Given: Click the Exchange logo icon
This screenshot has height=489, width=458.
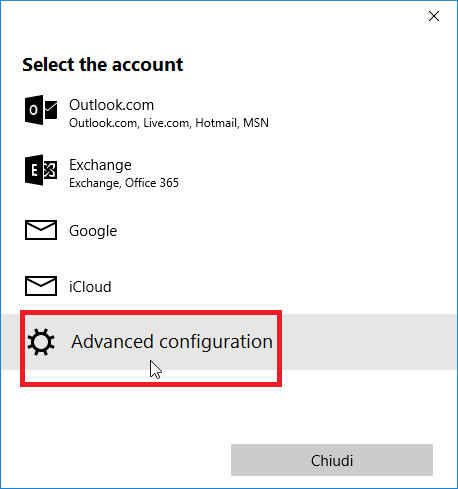Looking at the screenshot, I should click(41, 170).
